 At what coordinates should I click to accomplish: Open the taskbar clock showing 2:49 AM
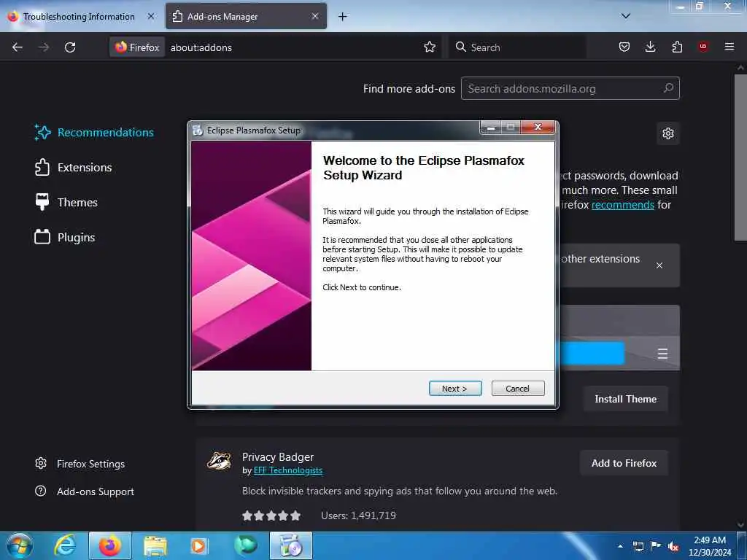click(x=710, y=546)
